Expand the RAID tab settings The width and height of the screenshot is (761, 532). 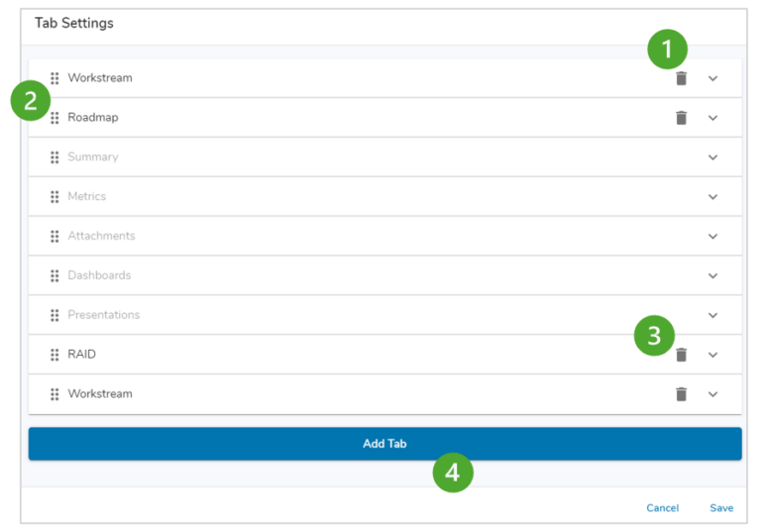(713, 355)
